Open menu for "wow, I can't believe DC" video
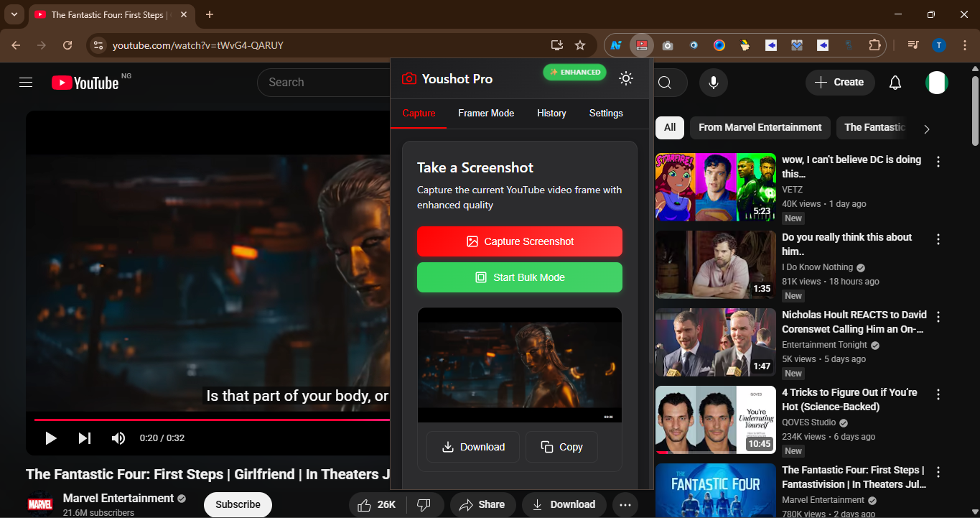 (938, 161)
